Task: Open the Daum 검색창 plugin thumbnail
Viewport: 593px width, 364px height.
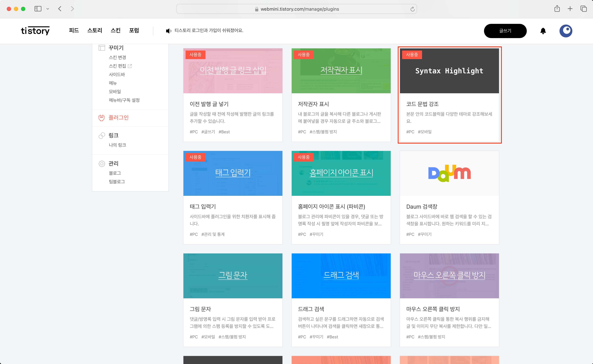Action: pos(449,173)
